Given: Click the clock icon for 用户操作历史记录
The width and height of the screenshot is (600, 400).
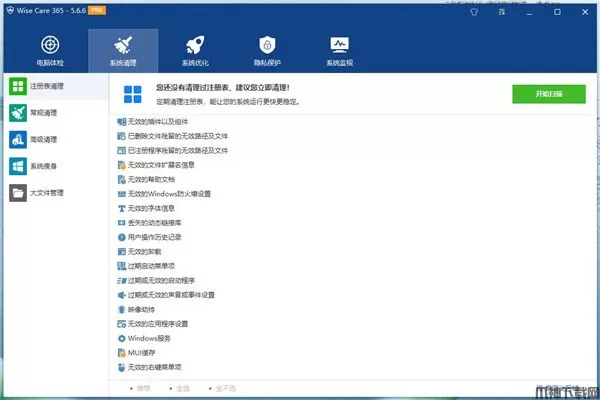Looking at the screenshot, I should (121, 237).
